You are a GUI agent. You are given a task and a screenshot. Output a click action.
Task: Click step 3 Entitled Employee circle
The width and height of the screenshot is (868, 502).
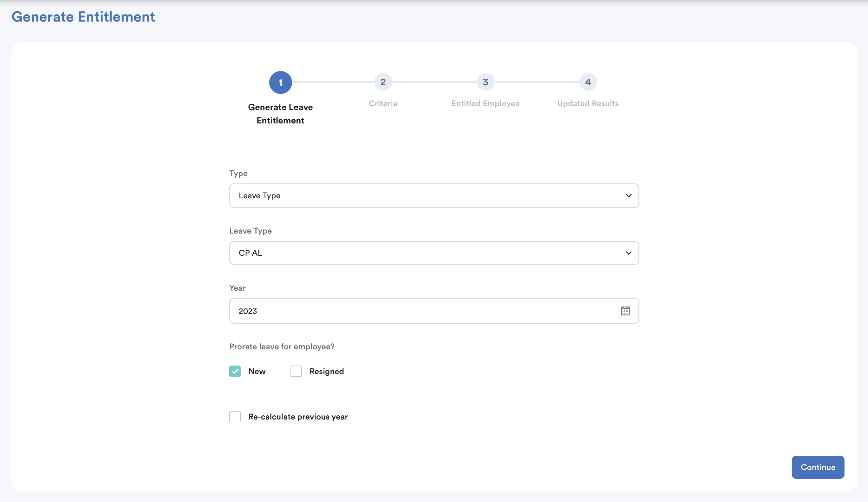[x=485, y=82]
